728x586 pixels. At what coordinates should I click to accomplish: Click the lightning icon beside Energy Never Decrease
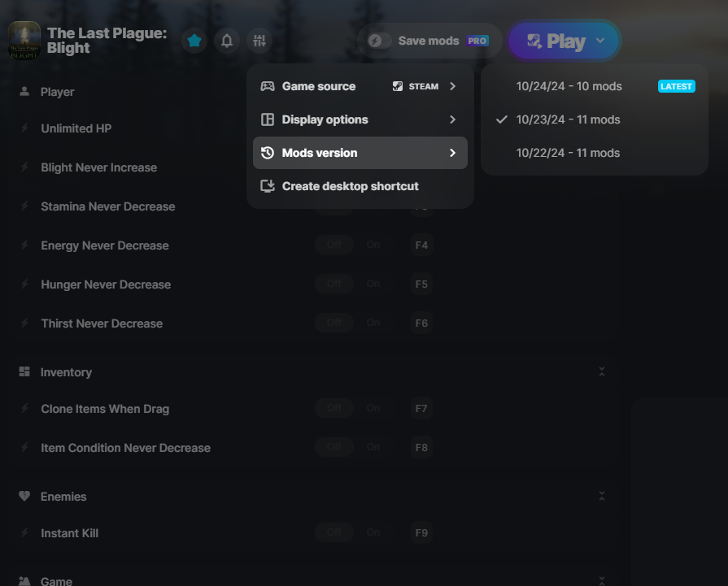pyautogui.click(x=24, y=245)
